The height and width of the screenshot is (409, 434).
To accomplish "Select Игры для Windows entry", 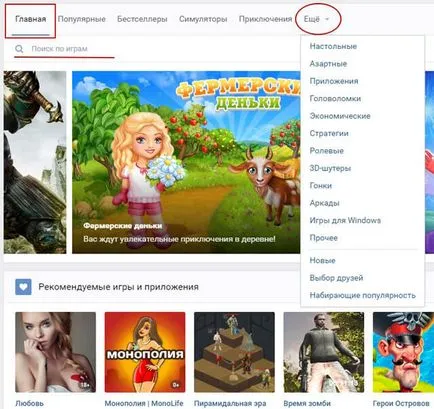I will [345, 220].
